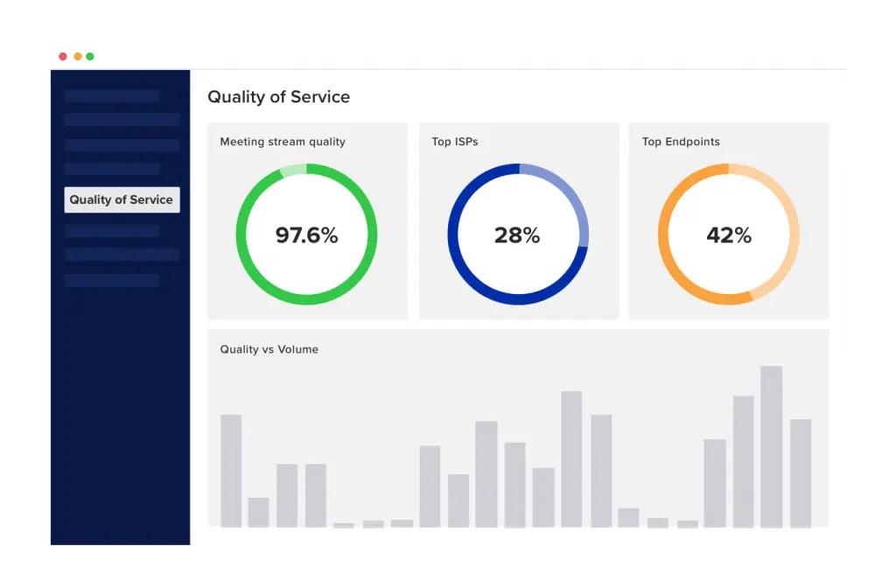Click the 42% value in Top Endpoints
The image size is (896, 588).
point(729,234)
